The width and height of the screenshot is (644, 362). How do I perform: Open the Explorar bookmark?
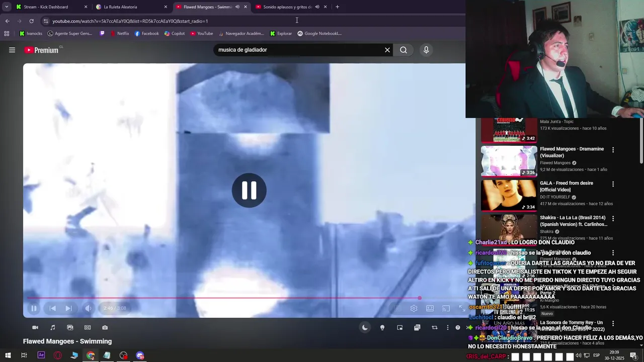[x=281, y=34]
